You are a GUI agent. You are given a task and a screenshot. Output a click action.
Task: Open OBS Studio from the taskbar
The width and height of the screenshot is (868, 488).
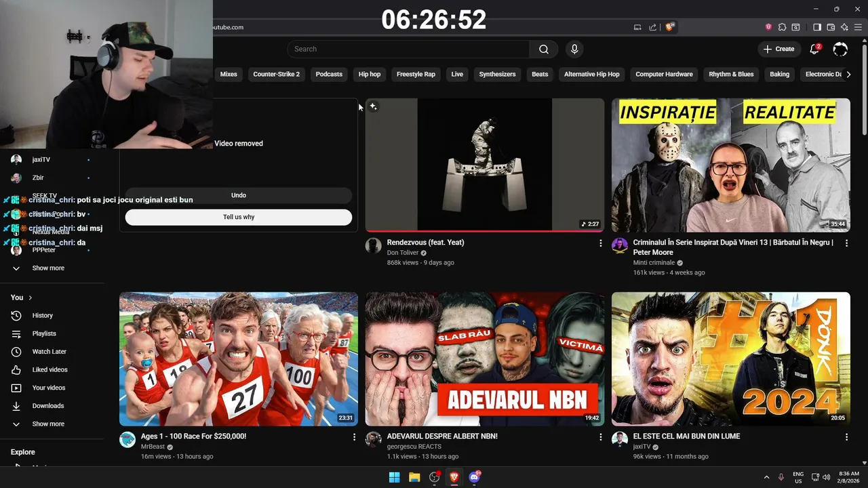(x=435, y=477)
